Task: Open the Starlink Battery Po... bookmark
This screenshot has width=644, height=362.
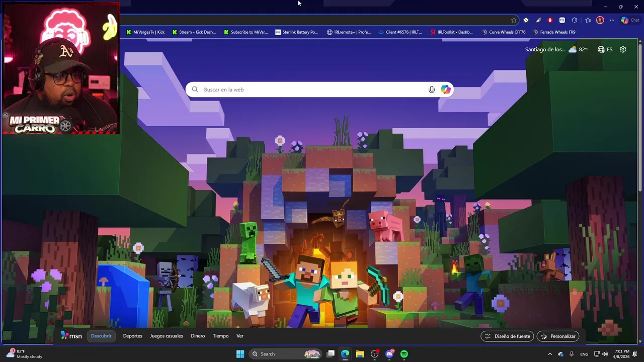Action: pyautogui.click(x=297, y=32)
